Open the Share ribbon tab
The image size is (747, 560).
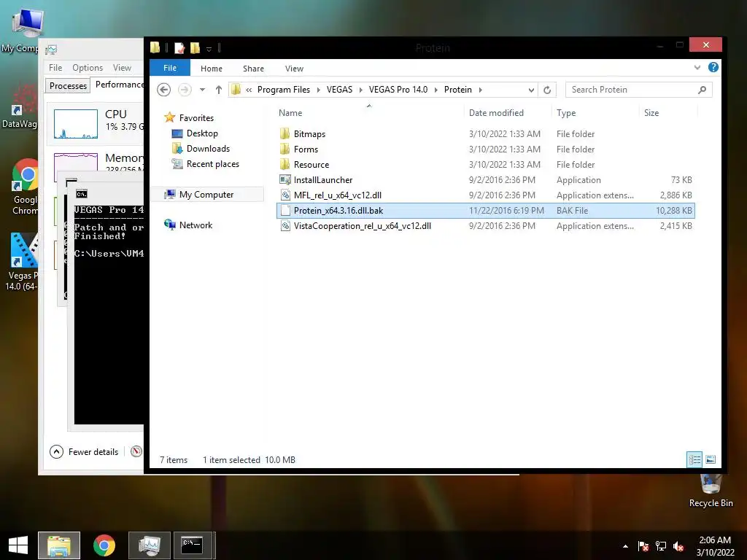click(x=253, y=69)
